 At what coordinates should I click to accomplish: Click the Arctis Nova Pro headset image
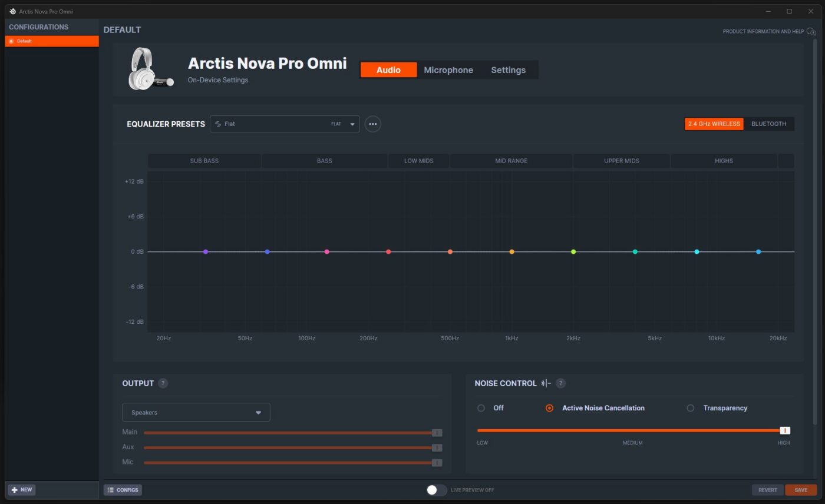click(151, 69)
